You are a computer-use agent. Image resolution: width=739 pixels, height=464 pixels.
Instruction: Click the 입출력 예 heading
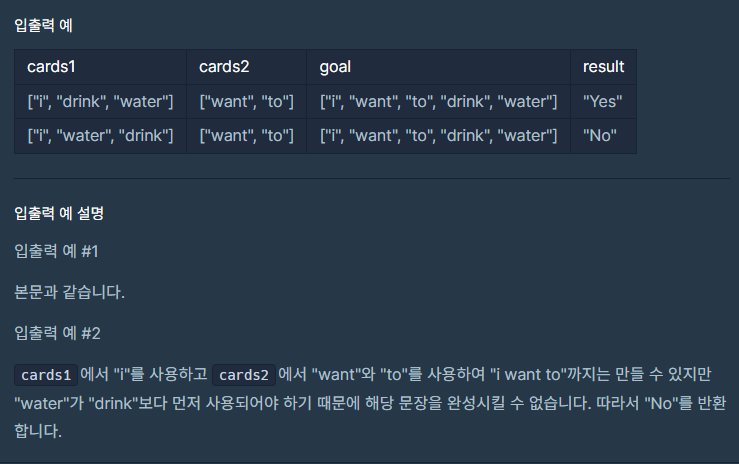coord(43,25)
